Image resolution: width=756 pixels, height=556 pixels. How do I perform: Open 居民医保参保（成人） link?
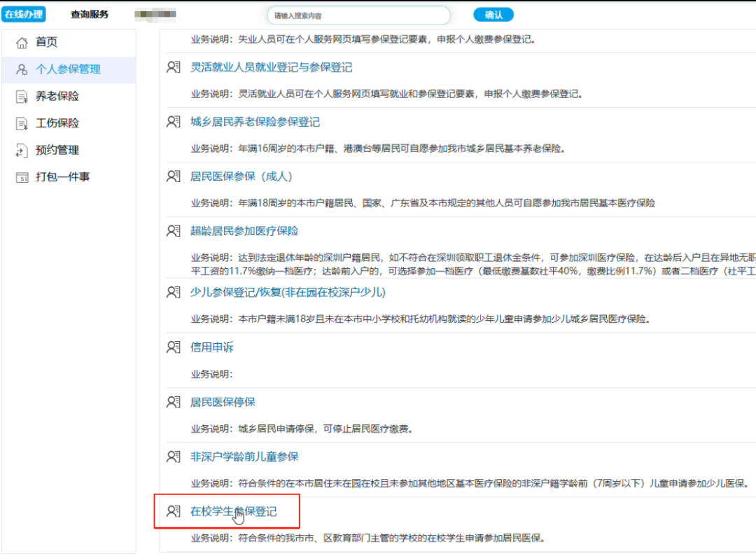pyautogui.click(x=241, y=176)
